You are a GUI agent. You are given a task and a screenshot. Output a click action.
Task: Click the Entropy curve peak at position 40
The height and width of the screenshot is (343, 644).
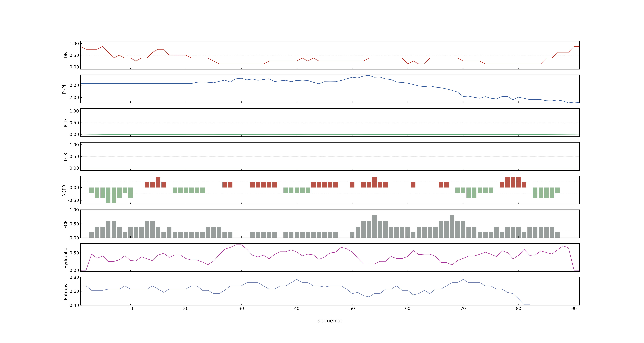point(297,279)
